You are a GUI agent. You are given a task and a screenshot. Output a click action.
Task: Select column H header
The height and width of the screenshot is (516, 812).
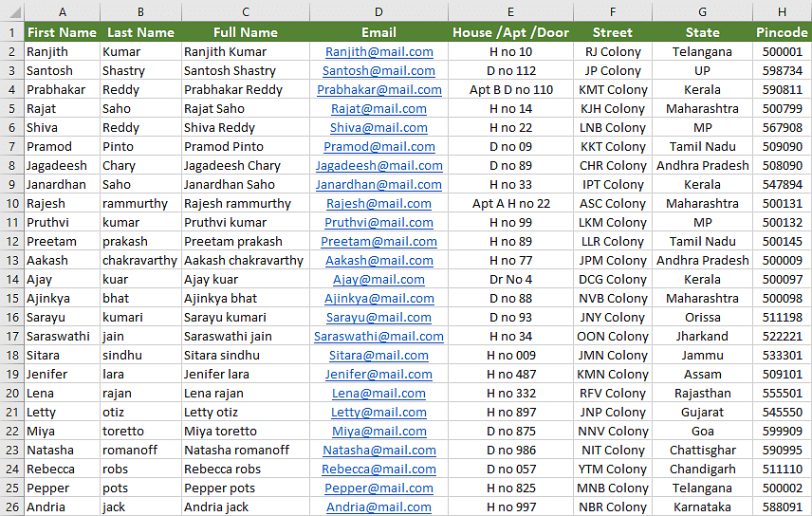click(782, 11)
